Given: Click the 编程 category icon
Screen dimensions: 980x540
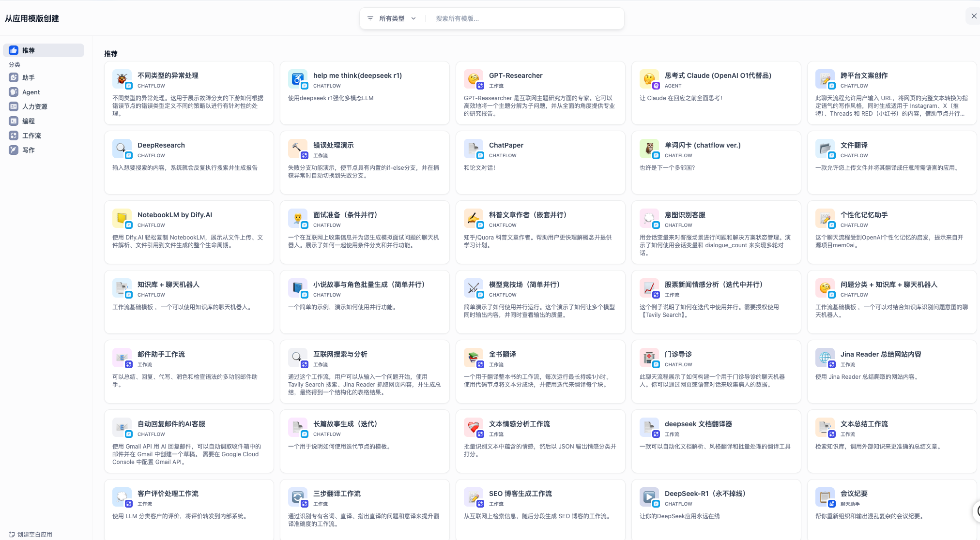Looking at the screenshot, I should pyautogui.click(x=14, y=121).
